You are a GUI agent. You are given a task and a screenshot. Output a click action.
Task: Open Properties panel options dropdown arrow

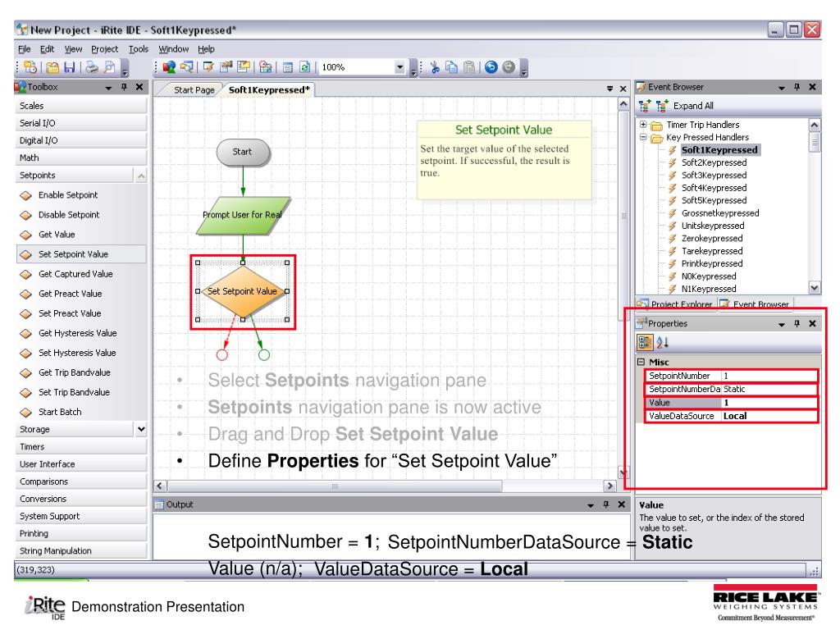(x=782, y=324)
